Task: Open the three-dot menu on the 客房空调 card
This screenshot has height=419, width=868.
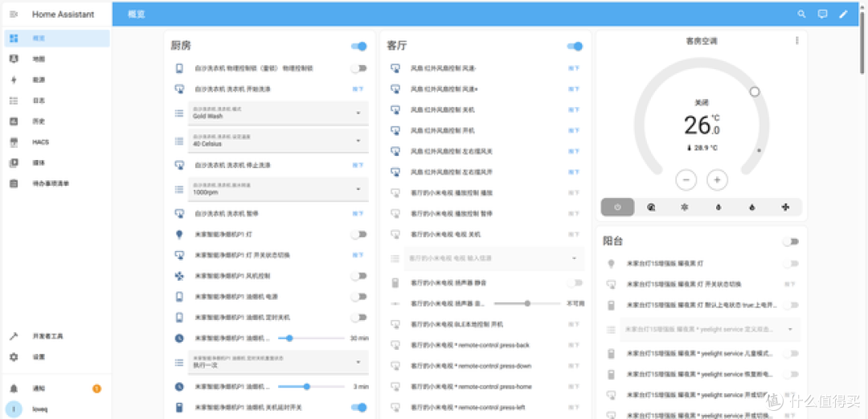Action: pos(797,40)
